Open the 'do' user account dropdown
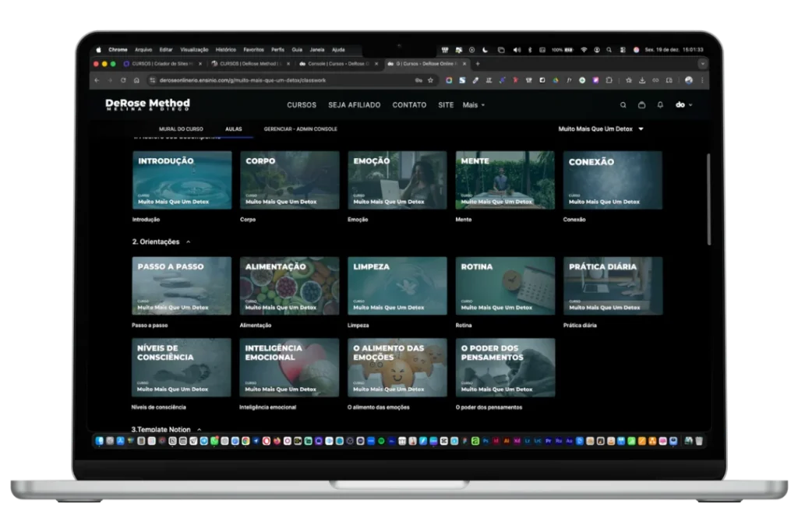 (x=683, y=105)
